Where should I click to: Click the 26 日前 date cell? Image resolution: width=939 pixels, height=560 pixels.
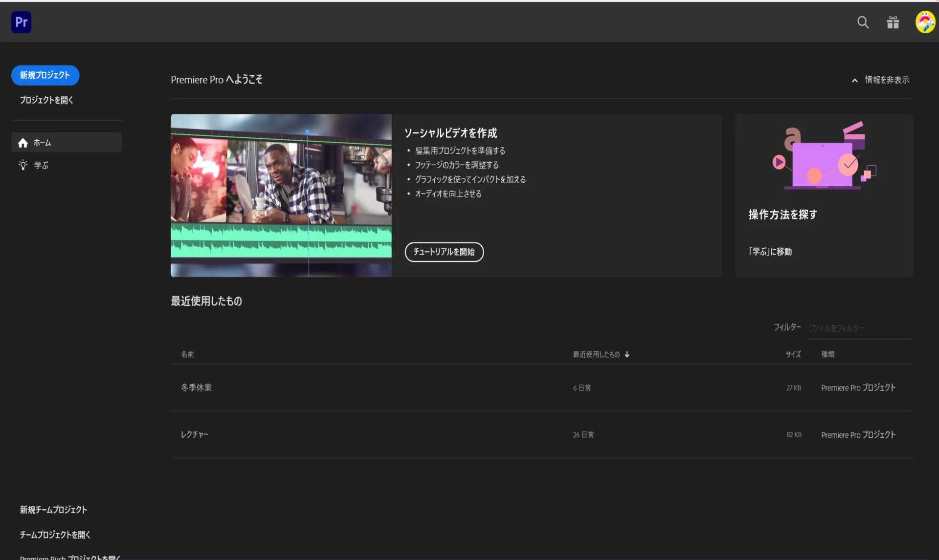click(x=583, y=435)
